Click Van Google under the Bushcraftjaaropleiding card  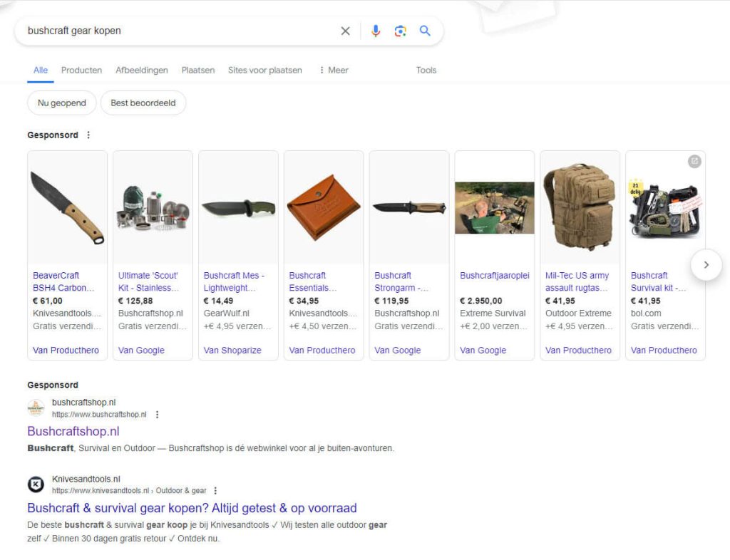click(483, 351)
